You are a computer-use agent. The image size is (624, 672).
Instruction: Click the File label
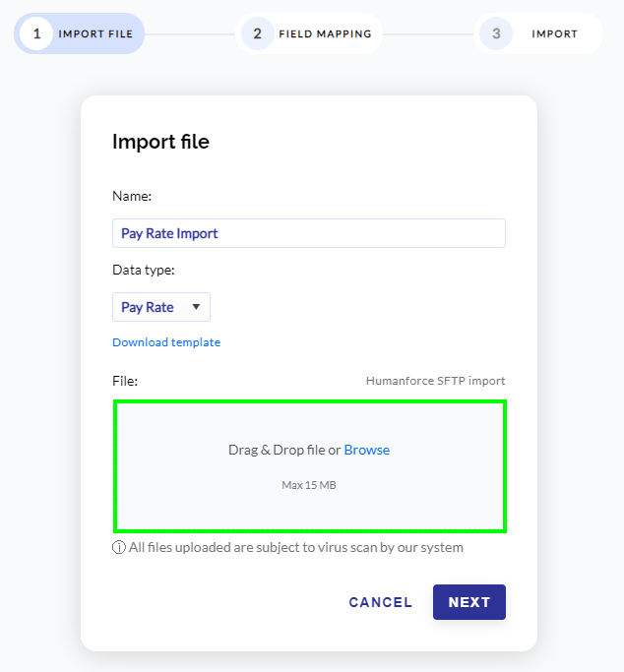coord(125,381)
